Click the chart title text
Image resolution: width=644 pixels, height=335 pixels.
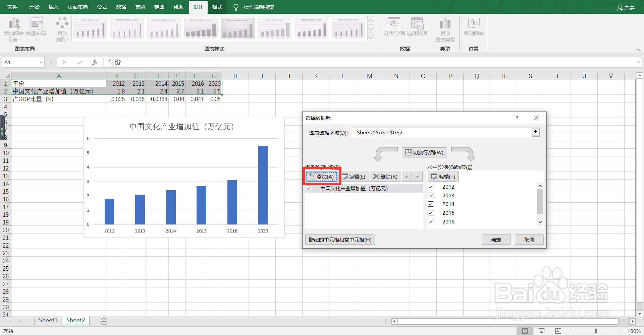point(182,127)
